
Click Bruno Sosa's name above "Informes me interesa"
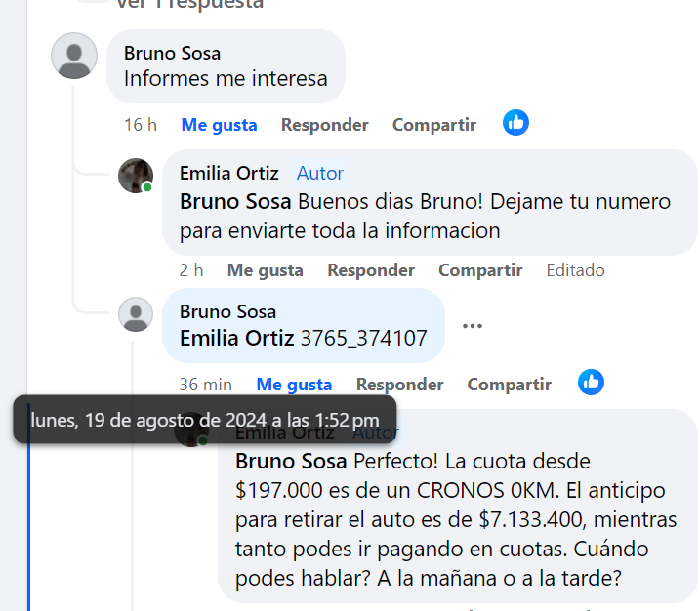point(172,53)
